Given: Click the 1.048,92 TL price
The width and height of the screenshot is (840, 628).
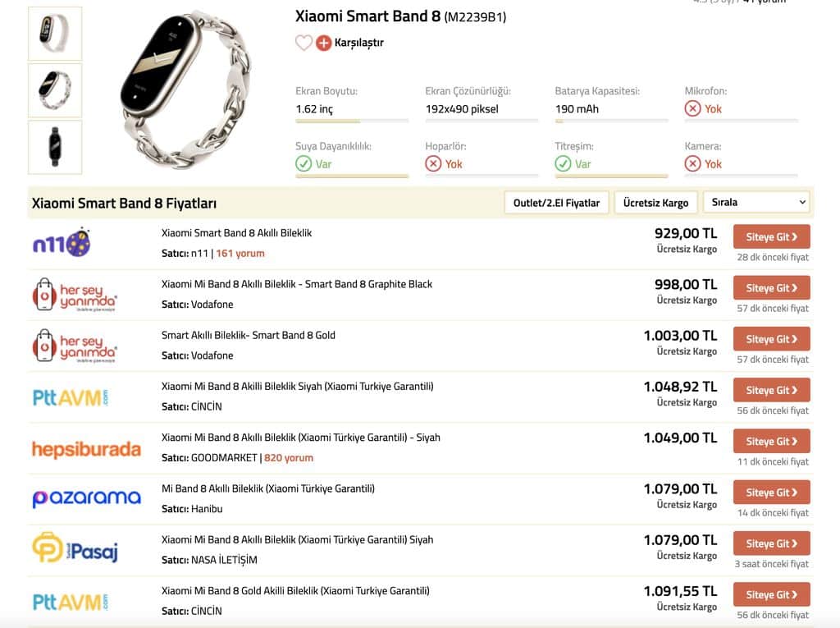Looking at the screenshot, I should coord(680,387).
